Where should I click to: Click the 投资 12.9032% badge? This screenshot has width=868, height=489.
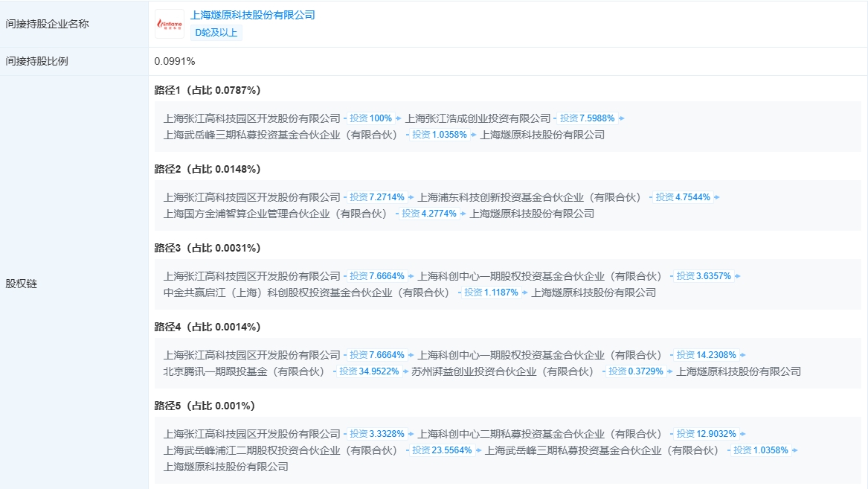(x=707, y=435)
